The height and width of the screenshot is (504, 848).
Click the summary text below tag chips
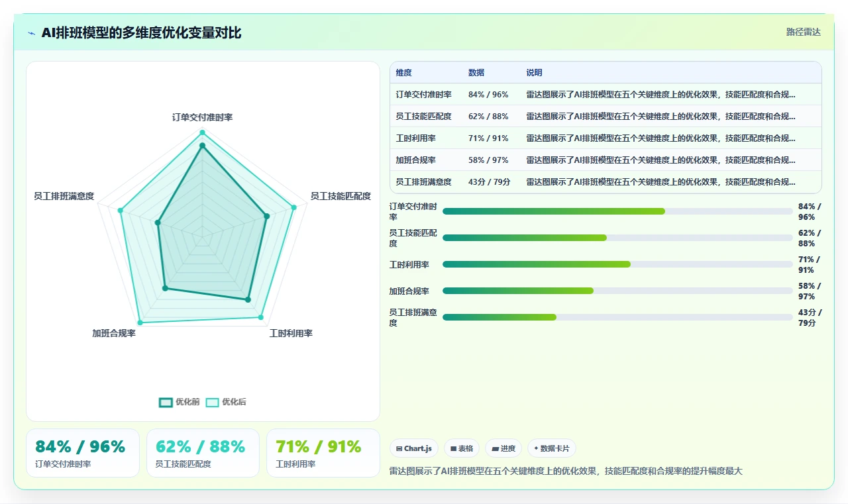coord(566,472)
